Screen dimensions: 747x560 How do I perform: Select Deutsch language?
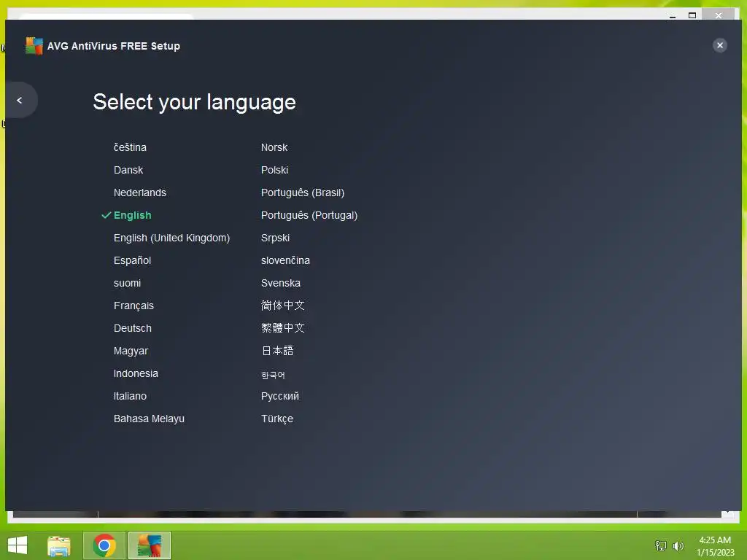(x=133, y=328)
